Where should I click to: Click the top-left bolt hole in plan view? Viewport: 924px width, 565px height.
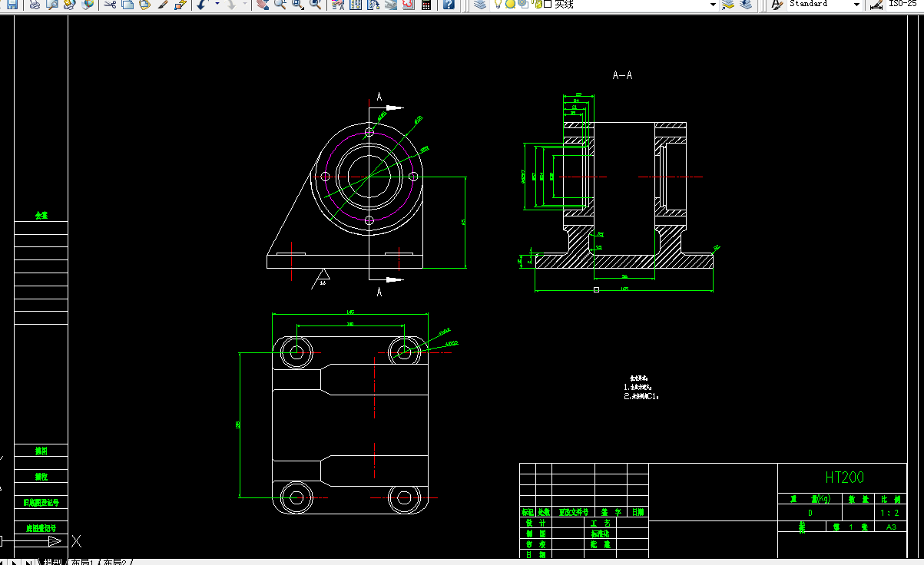(295, 352)
